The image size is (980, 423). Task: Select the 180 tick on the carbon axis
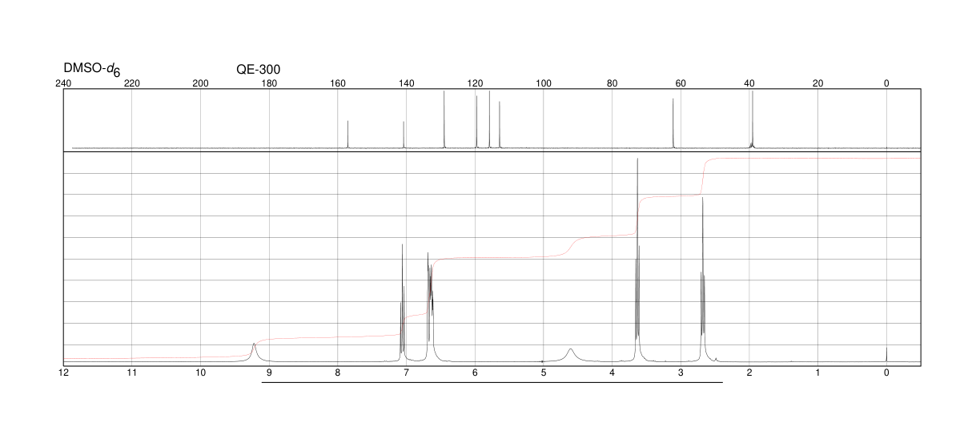pyautogui.click(x=269, y=83)
